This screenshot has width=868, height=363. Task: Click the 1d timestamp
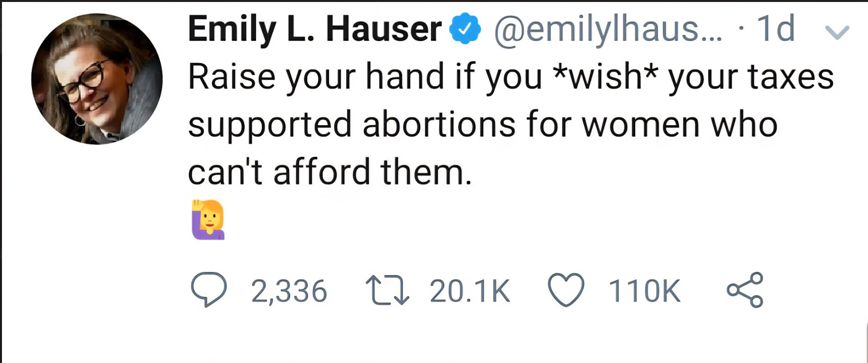click(775, 29)
